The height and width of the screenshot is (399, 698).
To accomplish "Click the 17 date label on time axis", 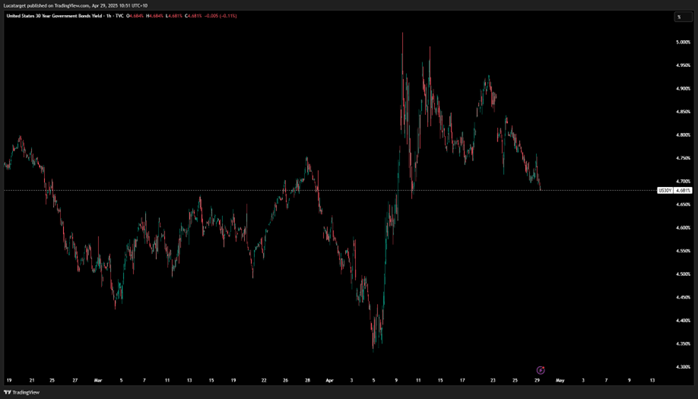I will coord(463,380).
